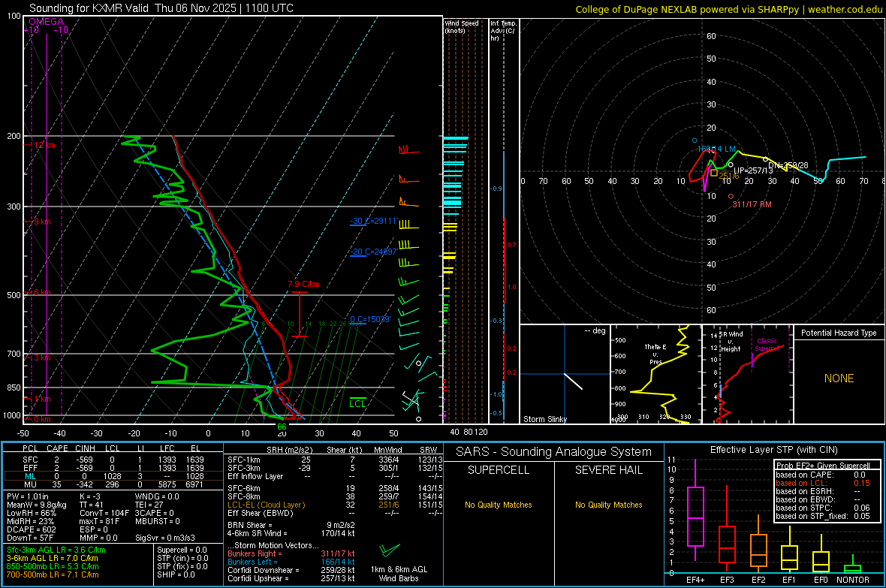Click the SUPERCELL column heading
The image size is (886, 588).
coord(499,470)
